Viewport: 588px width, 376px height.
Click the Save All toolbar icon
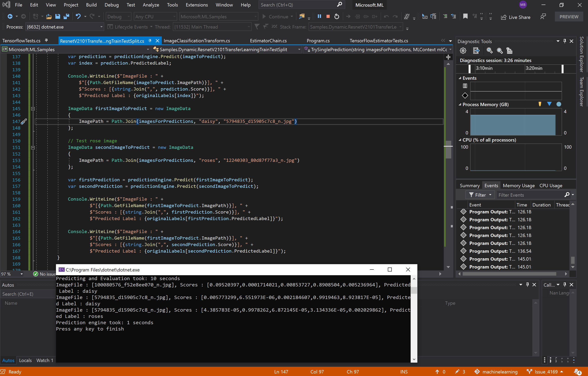(x=66, y=16)
